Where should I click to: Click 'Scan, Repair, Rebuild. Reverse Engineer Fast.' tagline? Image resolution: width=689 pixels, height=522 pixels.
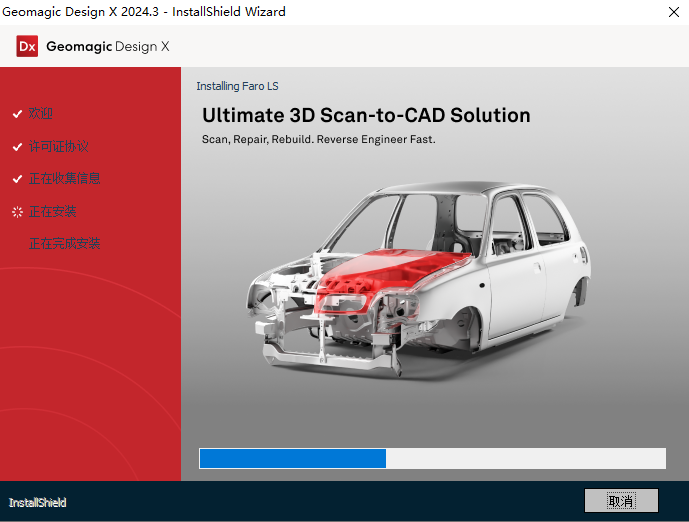click(x=319, y=139)
